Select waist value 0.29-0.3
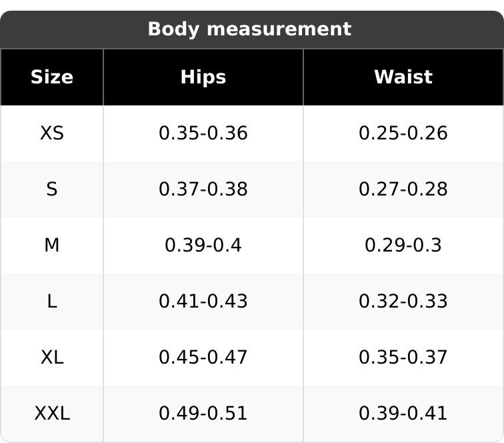Image resolution: width=504 pixels, height=443 pixels. [x=403, y=246]
